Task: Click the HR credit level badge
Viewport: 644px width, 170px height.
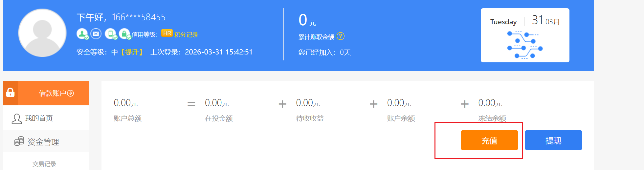Action: pyautogui.click(x=167, y=33)
